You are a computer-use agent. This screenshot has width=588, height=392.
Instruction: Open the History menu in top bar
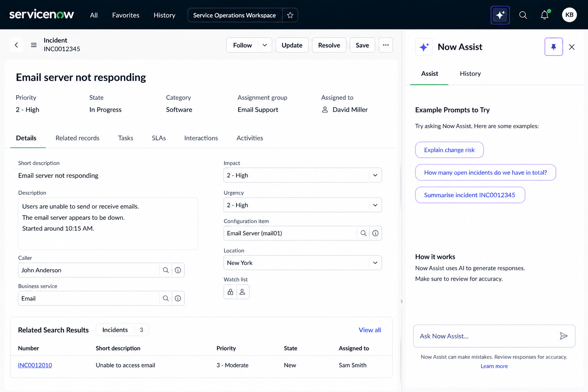click(164, 15)
